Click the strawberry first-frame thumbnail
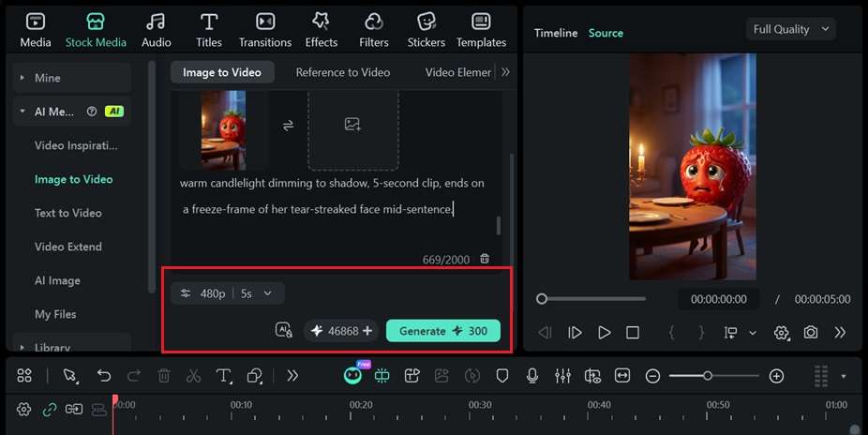Viewport: 868px width, 435px height. click(223, 130)
